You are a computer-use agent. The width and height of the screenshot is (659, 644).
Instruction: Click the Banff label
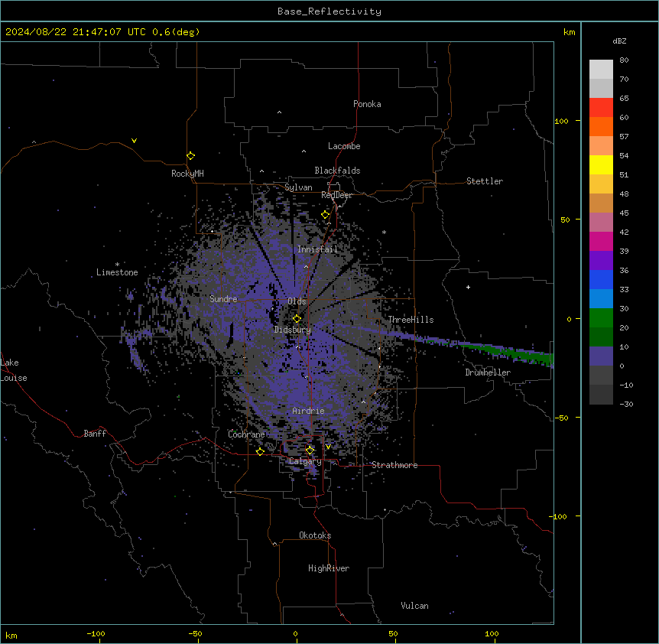pos(95,434)
